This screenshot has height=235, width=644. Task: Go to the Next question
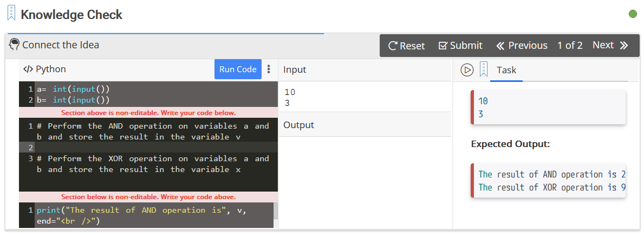coord(610,45)
